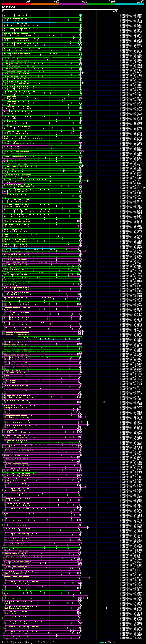Screen dimensions: 146x644
Task: Select hit label UniRef100_Q38913-2
Action: point(132,188)
